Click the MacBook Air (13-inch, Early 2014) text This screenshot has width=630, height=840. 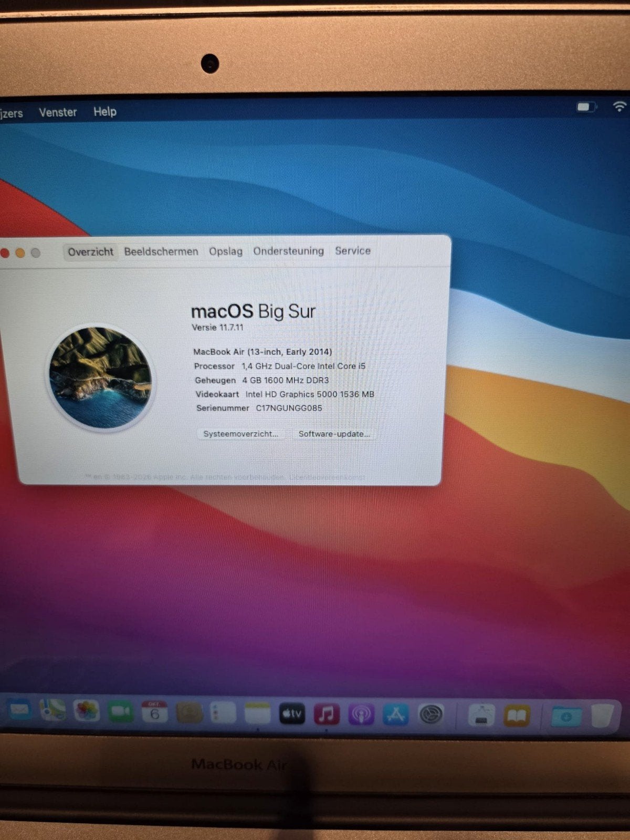pos(262,352)
